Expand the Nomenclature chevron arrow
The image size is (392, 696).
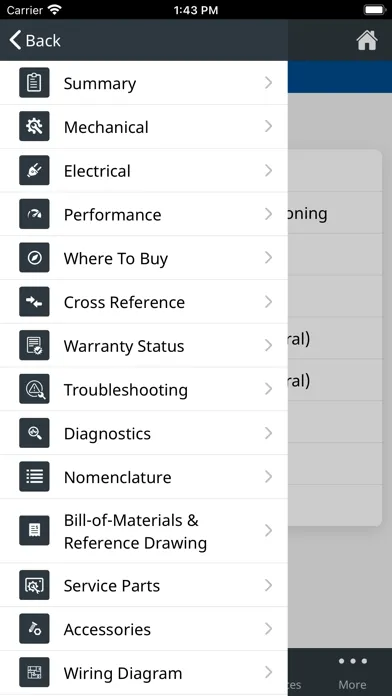268,477
